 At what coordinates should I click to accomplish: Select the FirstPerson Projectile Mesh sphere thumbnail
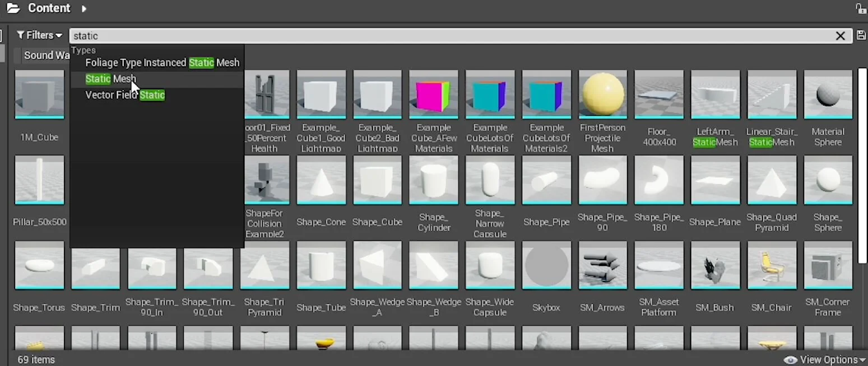[x=602, y=94]
